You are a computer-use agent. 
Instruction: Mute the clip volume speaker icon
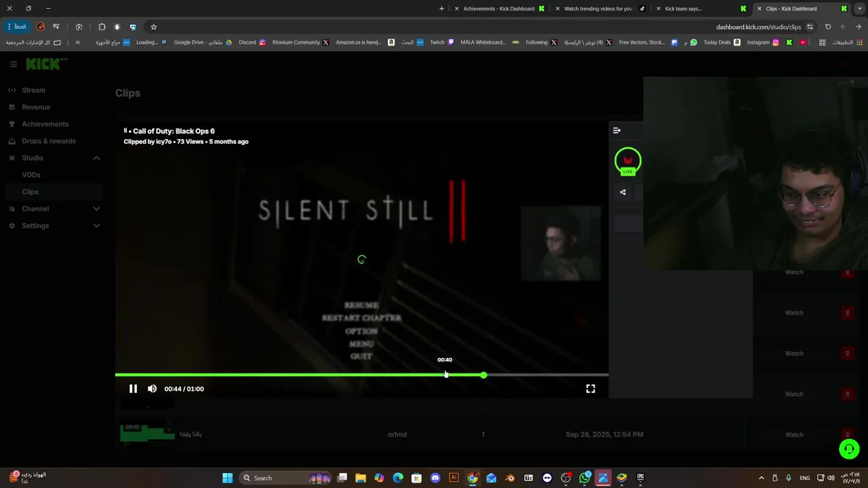pos(152,388)
